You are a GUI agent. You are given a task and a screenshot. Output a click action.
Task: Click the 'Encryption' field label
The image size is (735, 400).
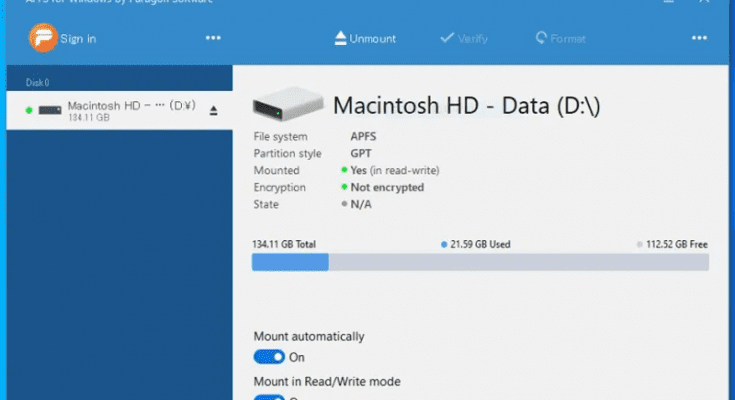[279, 187]
